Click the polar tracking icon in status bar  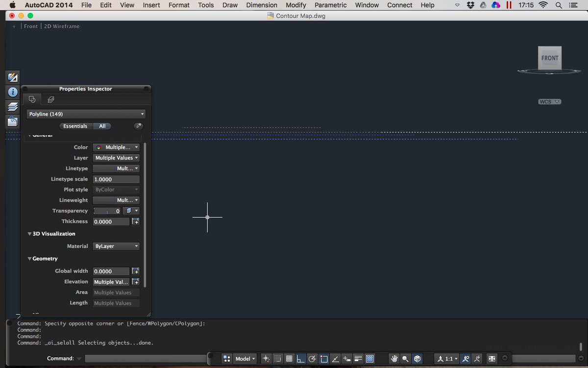(x=312, y=359)
